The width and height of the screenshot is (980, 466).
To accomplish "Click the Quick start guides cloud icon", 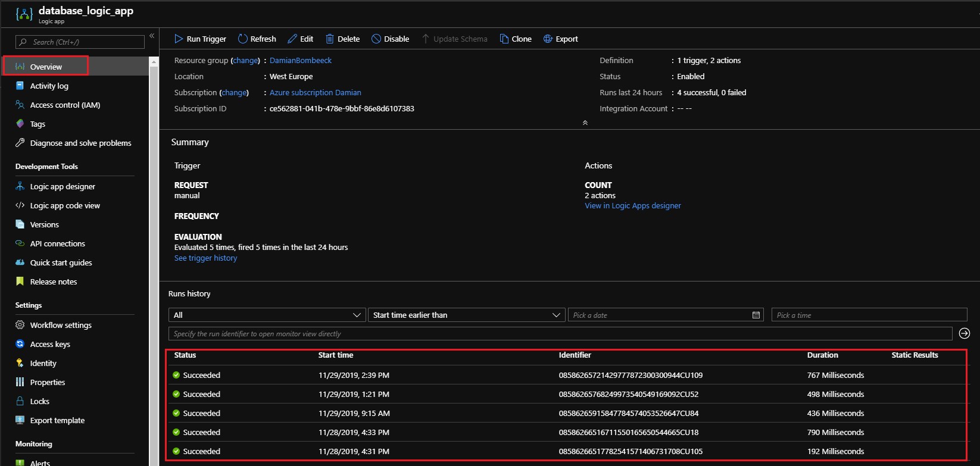I will click(20, 262).
